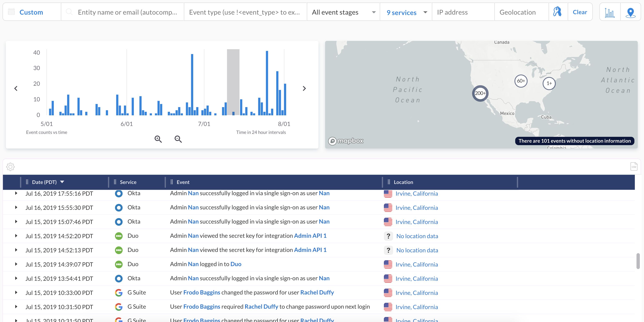Expand the Jul 15 14:39:07 Duo row
Viewport: 644px width, 322px height.
point(16,264)
